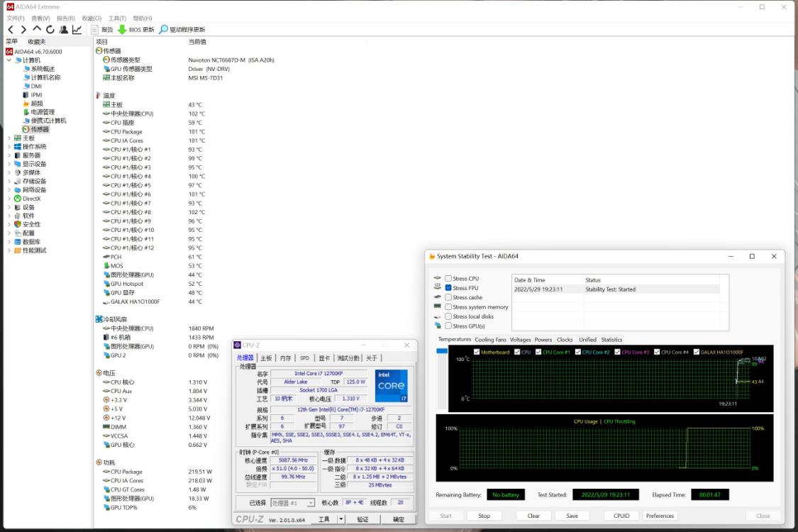Open the 工具 dropdown arrow in CPU-Z

pyautogui.click(x=340, y=519)
